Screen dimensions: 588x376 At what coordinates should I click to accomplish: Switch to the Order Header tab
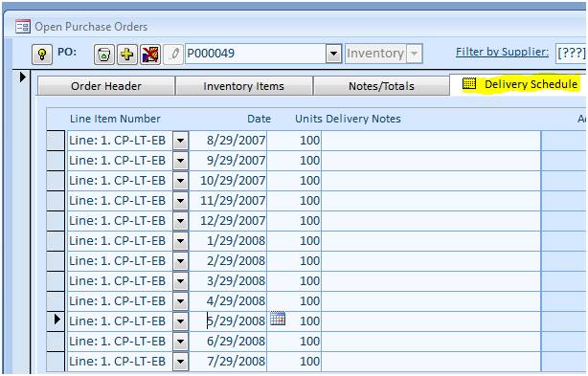click(x=106, y=86)
